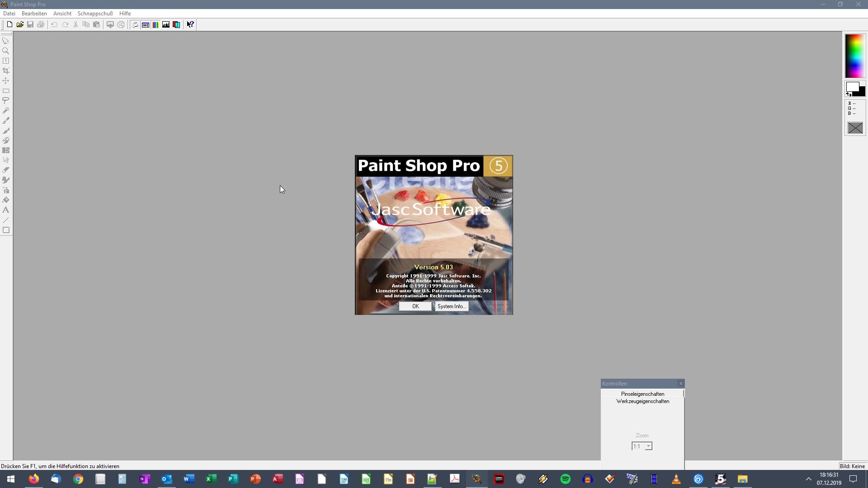This screenshot has height=488, width=868.
Task: Click the New image toolbar icon
Action: (x=9, y=24)
